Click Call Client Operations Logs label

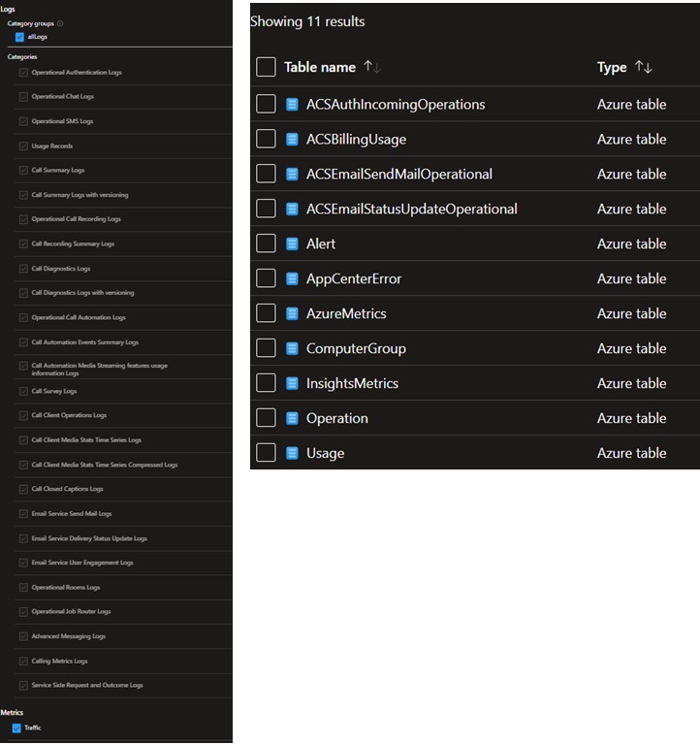(x=69, y=415)
